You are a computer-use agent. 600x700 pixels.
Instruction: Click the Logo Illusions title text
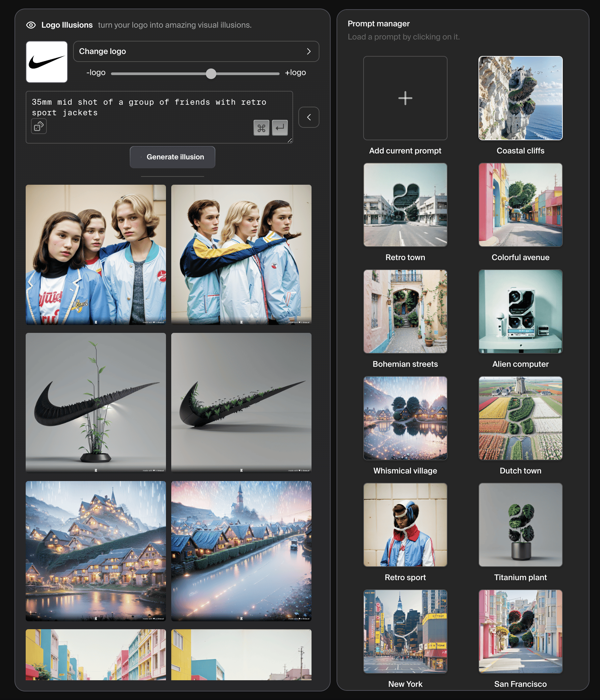point(67,25)
